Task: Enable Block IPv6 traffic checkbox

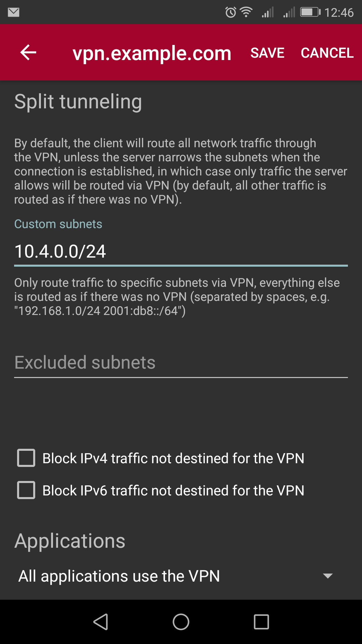Action: coord(26,490)
